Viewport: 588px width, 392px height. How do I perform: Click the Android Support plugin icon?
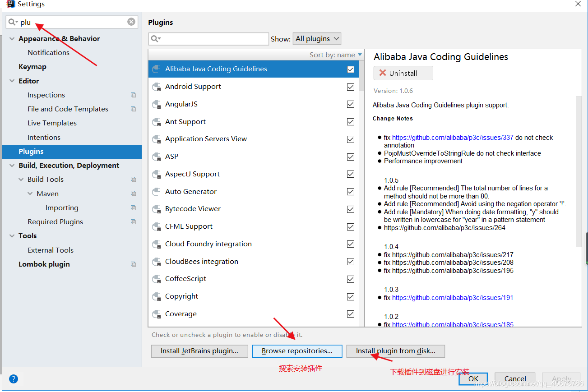pos(157,87)
